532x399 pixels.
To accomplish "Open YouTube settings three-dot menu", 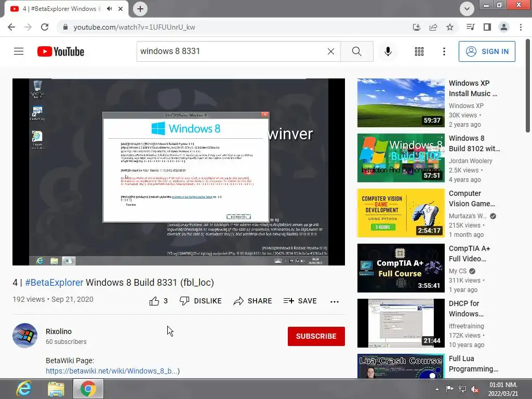I will (x=444, y=51).
